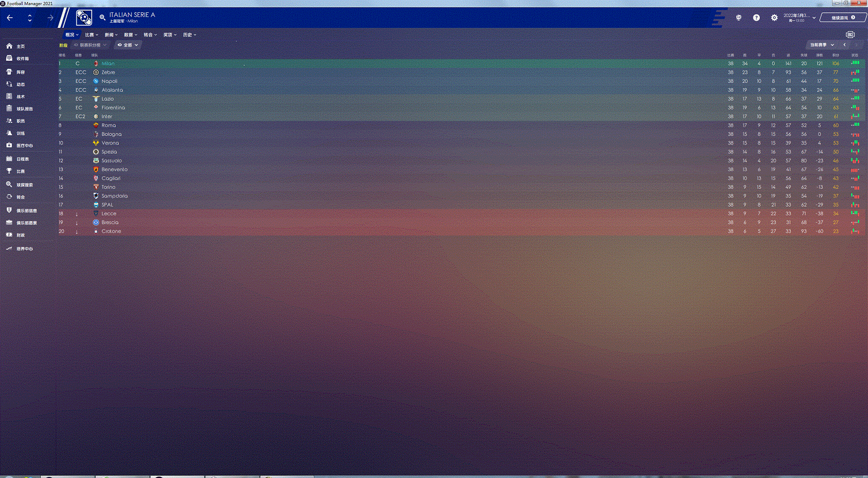Open the 概况 overview tab menu
Image resolution: width=868 pixels, height=478 pixels.
click(x=72, y=35)
